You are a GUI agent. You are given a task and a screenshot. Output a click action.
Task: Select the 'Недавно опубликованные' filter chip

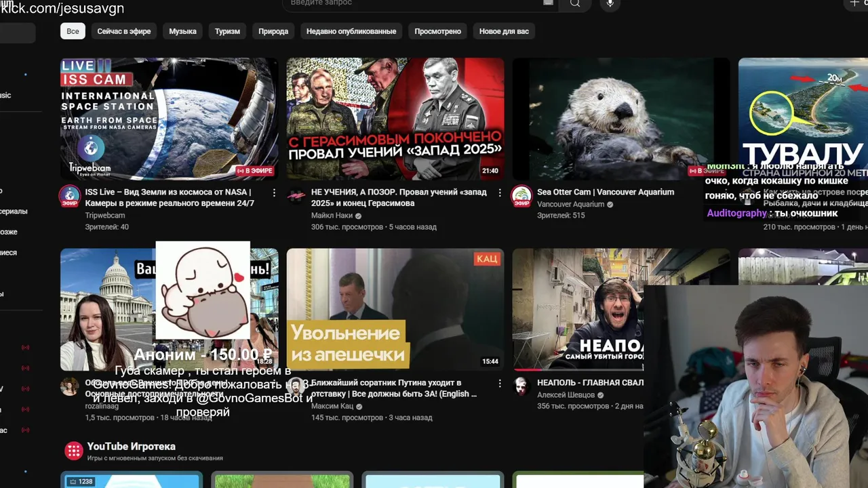(351, 31)
